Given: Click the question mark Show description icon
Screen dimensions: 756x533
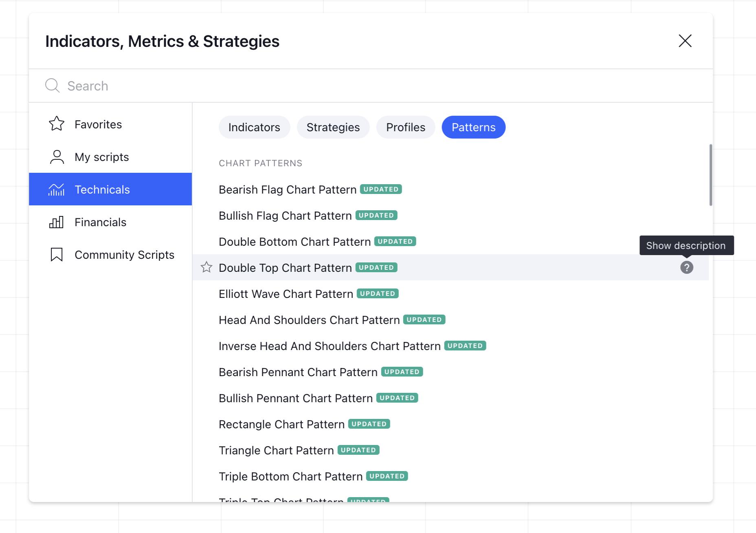Looking at the screenshot, I should point(687,267).
